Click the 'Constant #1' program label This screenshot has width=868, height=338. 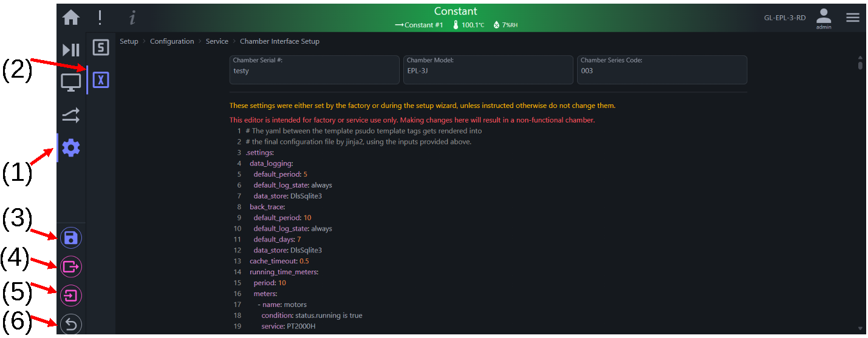(423, 25)
